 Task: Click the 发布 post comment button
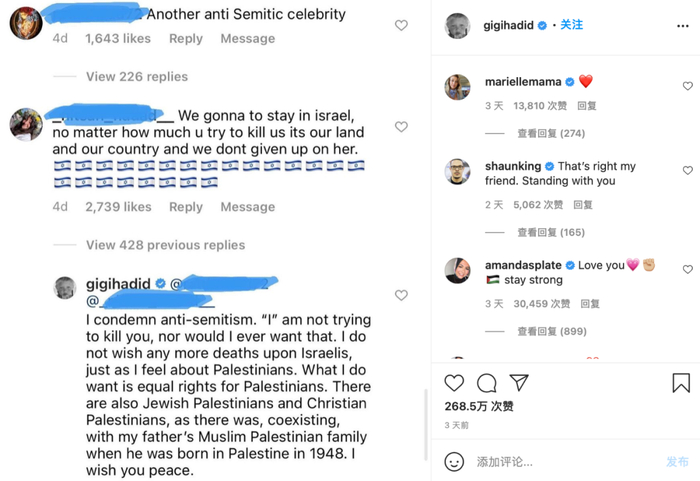pos(677,462)
